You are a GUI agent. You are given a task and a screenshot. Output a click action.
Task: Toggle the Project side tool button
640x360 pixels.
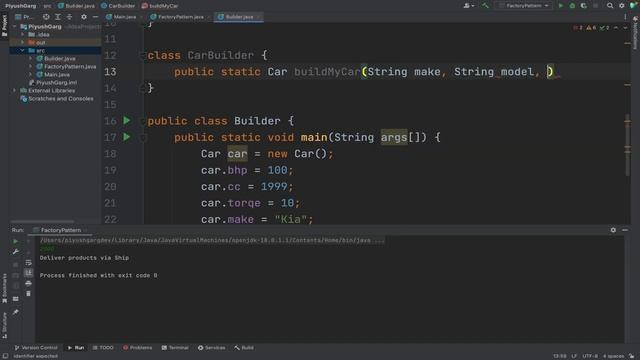coord(4,25)
